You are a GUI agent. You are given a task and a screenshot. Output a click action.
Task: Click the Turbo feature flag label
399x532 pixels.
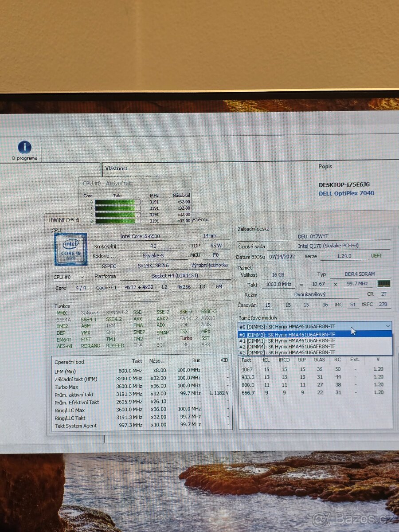185,338
